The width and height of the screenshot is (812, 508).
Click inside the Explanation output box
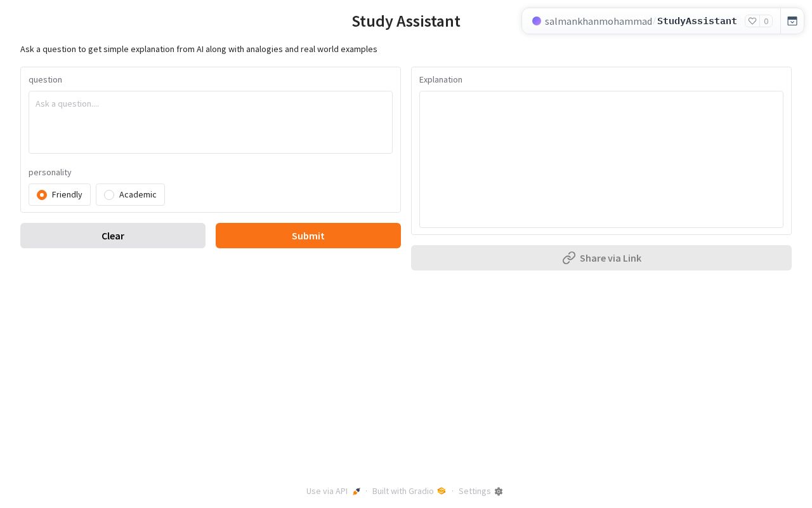pos(601,159)
